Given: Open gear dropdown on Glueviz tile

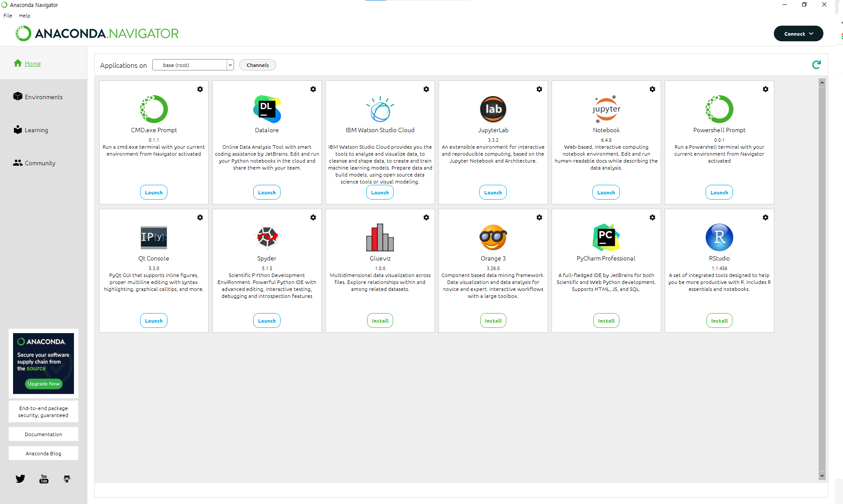Looking at the screenshot, I should point(426,217).
